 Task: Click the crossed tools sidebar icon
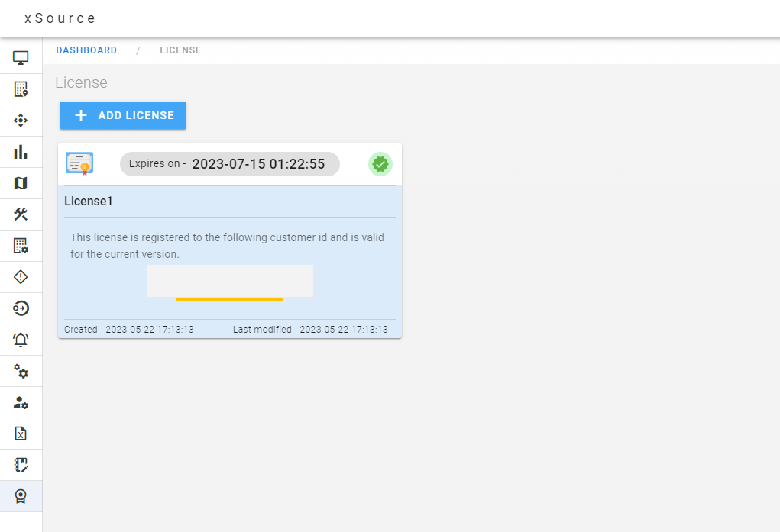tap(21, 214)
